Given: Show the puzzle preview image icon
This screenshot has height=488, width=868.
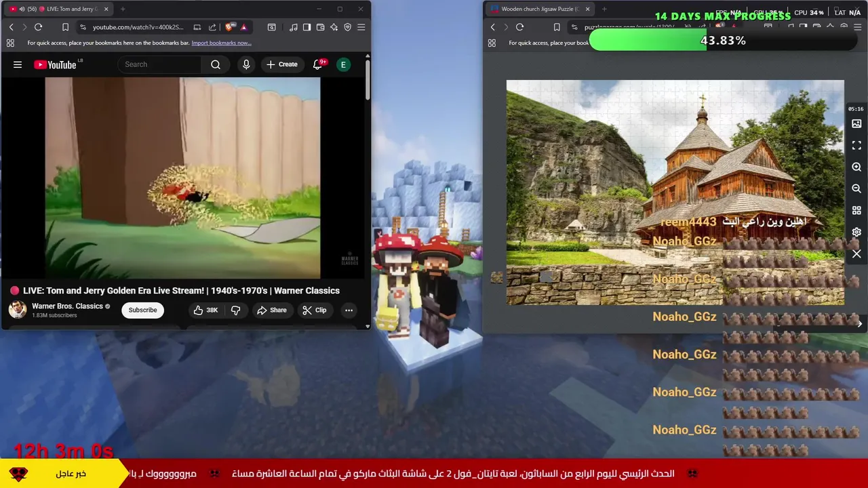Looking at the screenshot, I should (856, 123).
